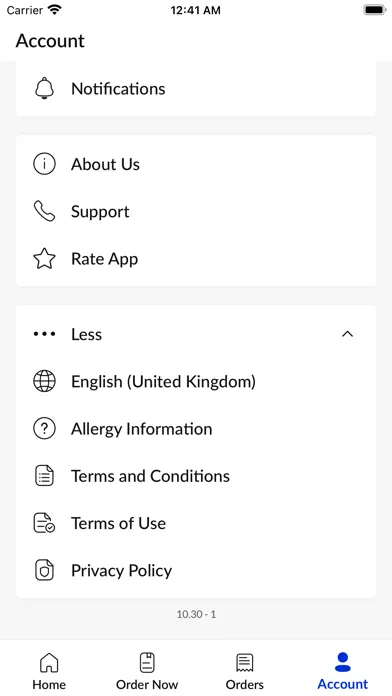Image resolution: width=392 pixels, height=696 pixels.
Task: Tap the version number 10.30 - 1
Action: point(196,614)
